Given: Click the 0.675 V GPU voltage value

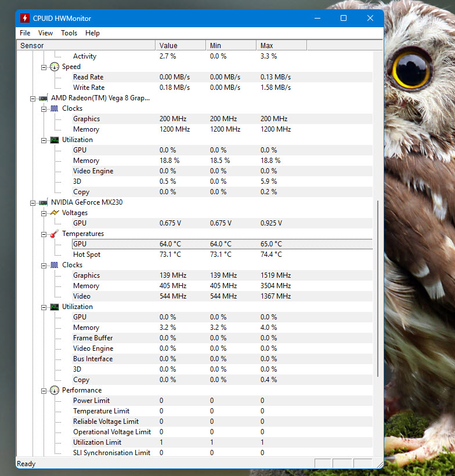Looking at the screenshot, I should (x=170, y=223).
